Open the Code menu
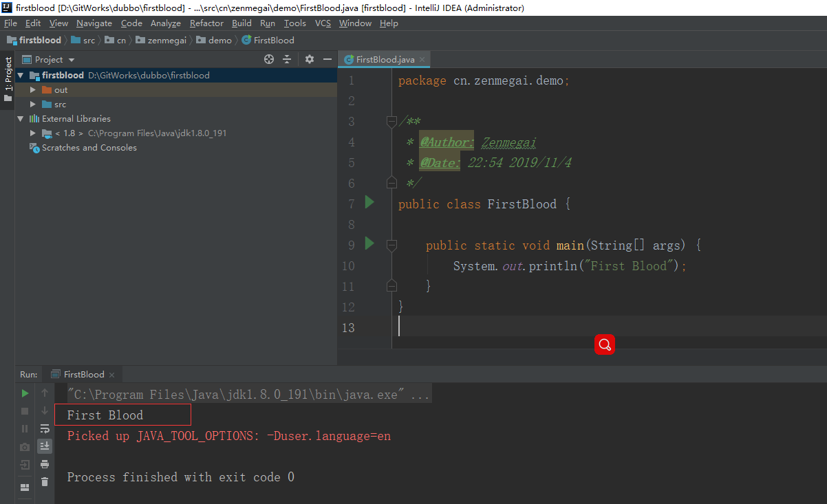 click(x=131, y=23)
